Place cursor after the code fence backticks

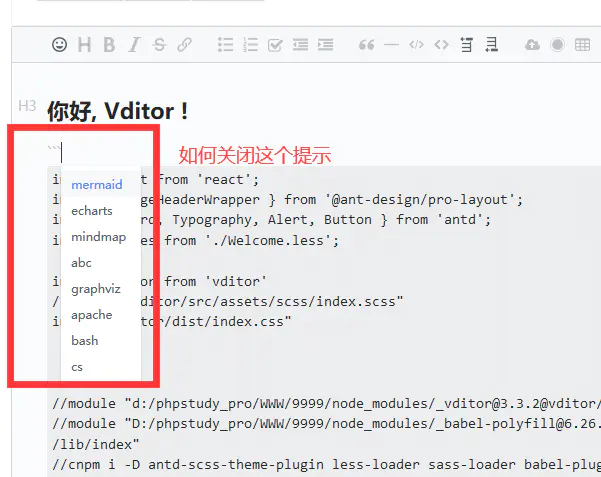[62, 152]
